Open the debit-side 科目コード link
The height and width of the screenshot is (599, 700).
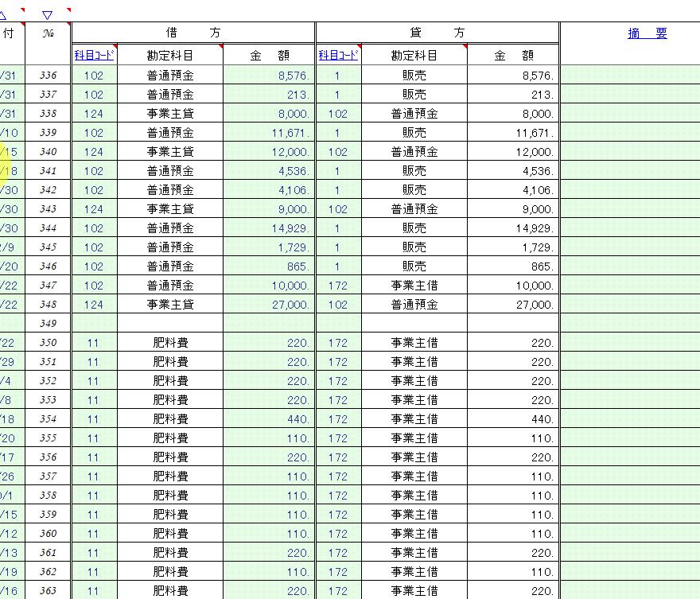pos(94,56)
